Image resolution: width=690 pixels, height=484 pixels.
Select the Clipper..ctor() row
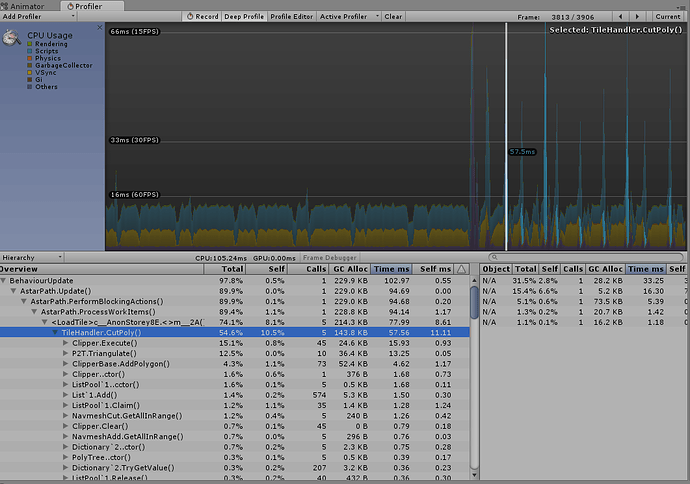[x=235, y=374]
